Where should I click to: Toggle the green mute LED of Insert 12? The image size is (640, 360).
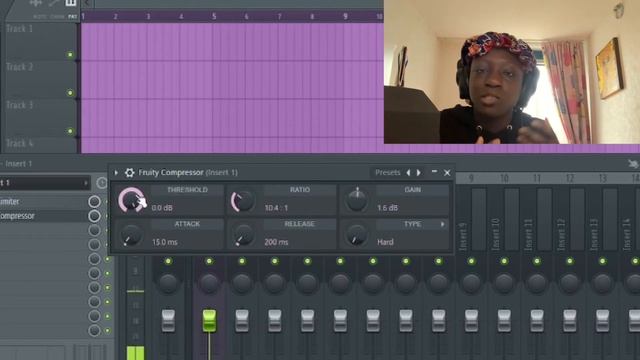pyautogui.click(x=570, y=261)
